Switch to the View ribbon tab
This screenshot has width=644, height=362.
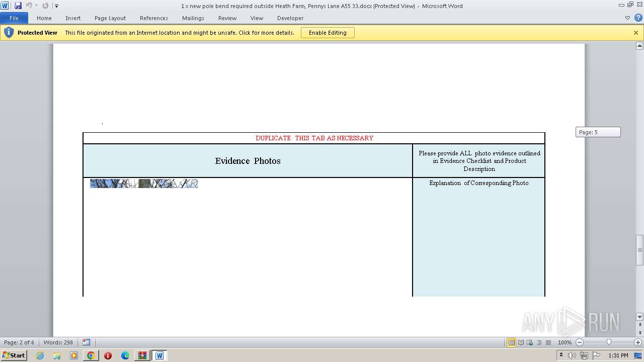pos(257,18)
